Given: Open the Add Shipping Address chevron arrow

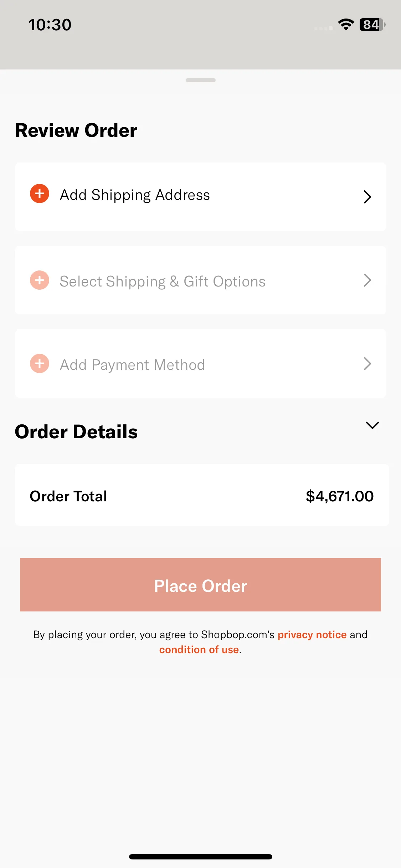Looking at the screenshot, I should (367, 197).
